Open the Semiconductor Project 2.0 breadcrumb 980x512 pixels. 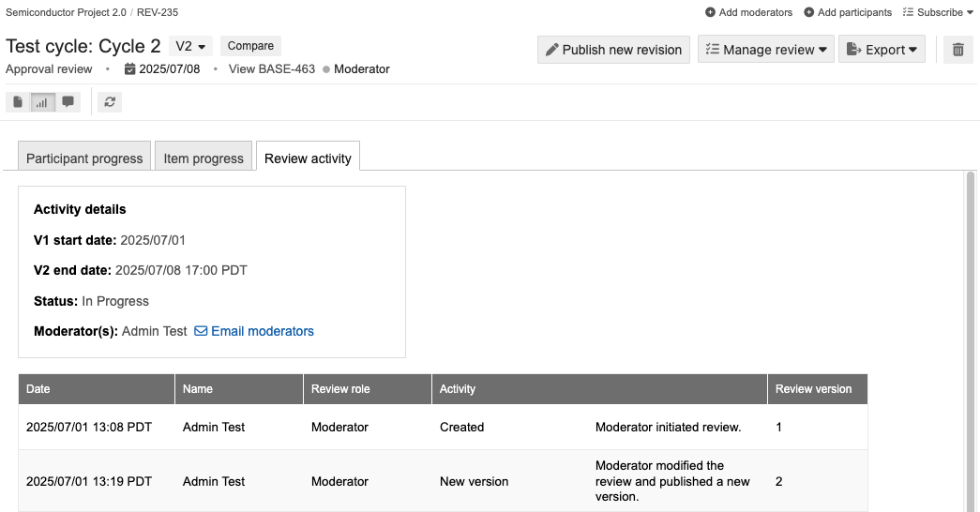click(66, 12)
